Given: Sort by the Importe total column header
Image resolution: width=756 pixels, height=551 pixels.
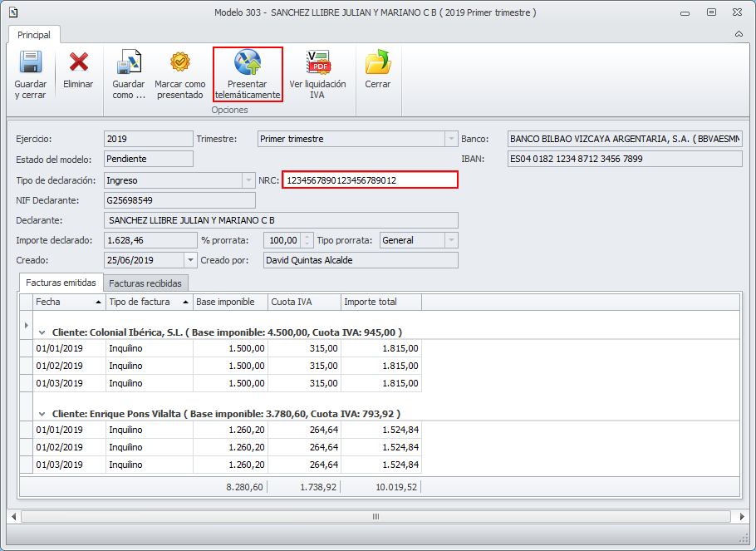Looking at the screenshot, I should pos(380,302).
